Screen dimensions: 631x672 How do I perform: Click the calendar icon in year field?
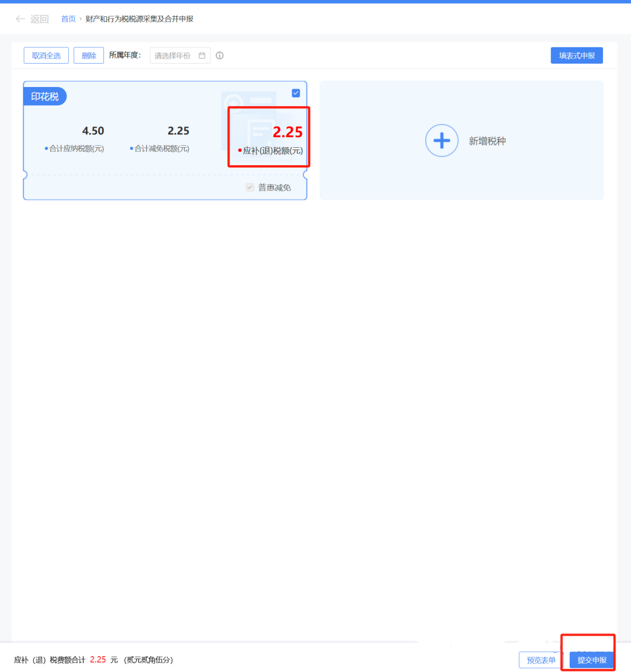(x=202, y=55)
